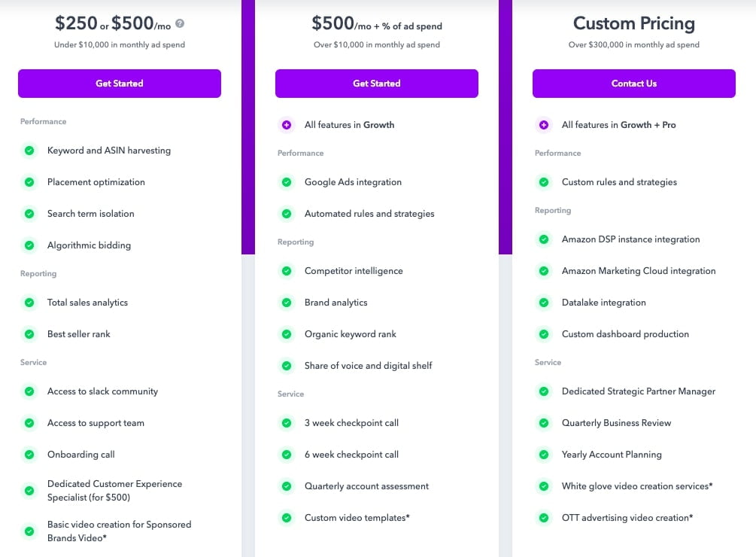Click checkmark next to Amazon DSP instance integration
Screen dimensions: 756x557
pyautogui.click(x=544, y=239)
